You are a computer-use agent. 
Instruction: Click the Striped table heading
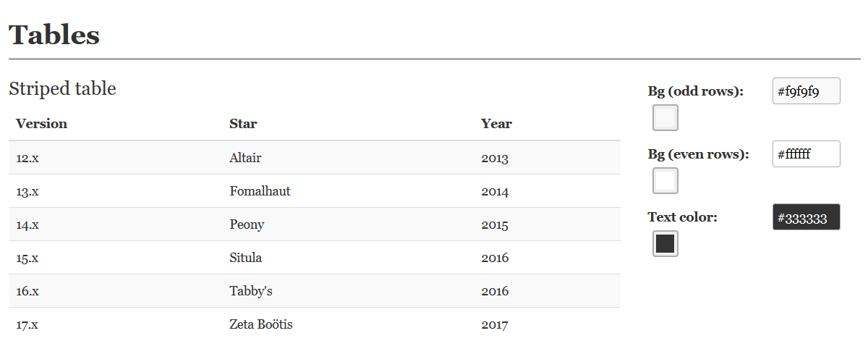(62, 89)
